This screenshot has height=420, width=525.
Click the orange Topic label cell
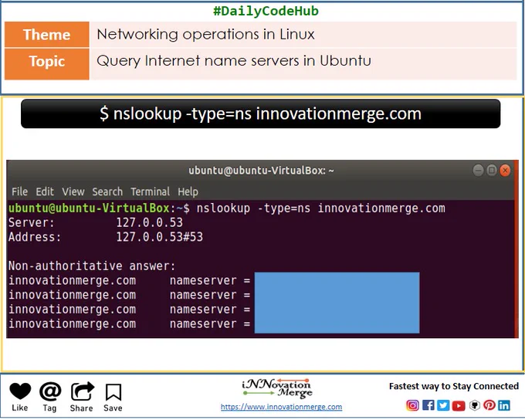click(47, 63)
